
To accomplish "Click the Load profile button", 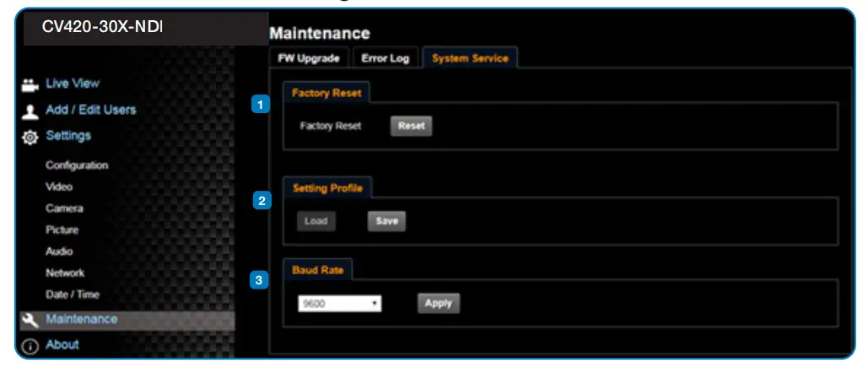I will tap(316, 221).
